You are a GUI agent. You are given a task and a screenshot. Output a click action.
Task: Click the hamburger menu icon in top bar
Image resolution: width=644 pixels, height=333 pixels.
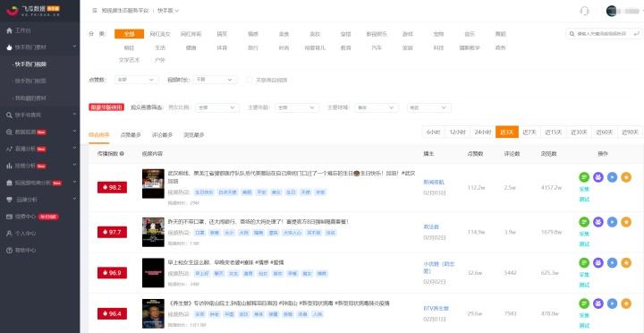[95, 11]
